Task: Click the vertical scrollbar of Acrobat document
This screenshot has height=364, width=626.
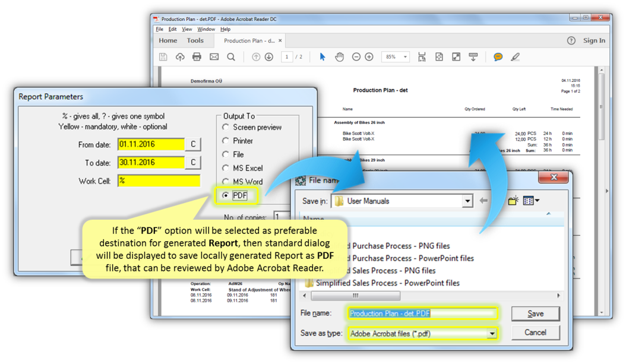Action: click(601, 106)
